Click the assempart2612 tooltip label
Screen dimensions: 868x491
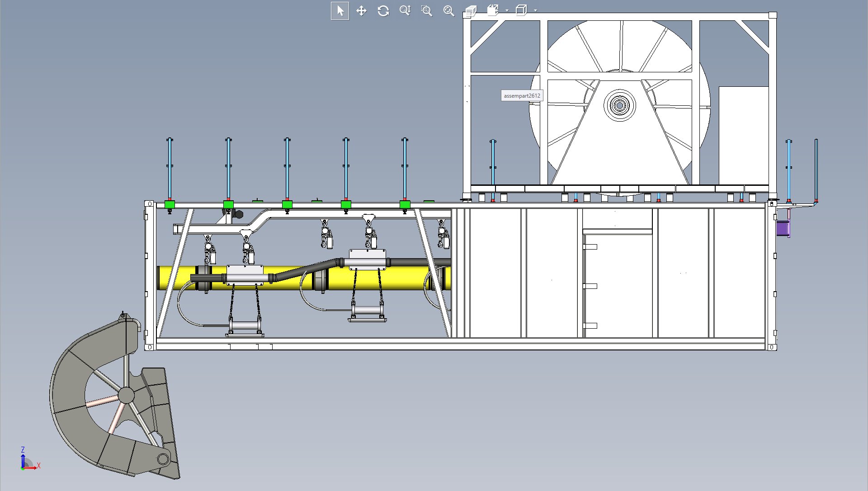(522, 96)
